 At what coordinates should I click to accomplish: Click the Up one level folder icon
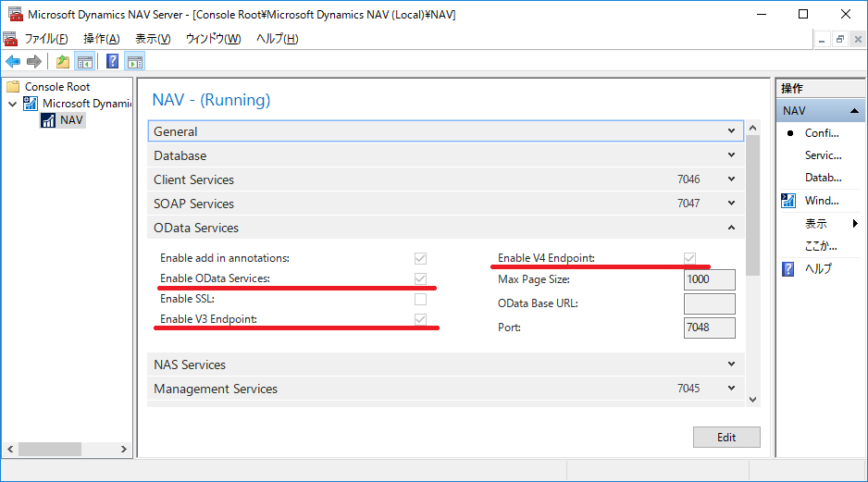(63, 61)
